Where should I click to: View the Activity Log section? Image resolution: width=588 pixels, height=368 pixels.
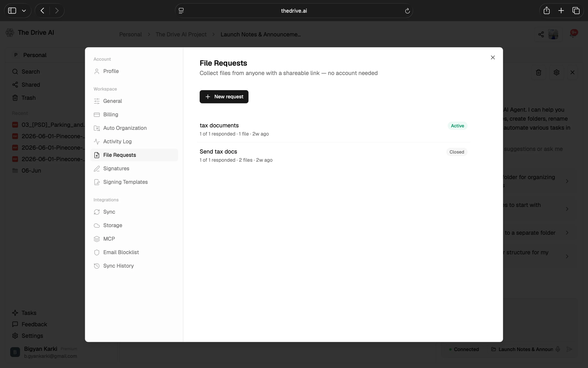point(134,141)
